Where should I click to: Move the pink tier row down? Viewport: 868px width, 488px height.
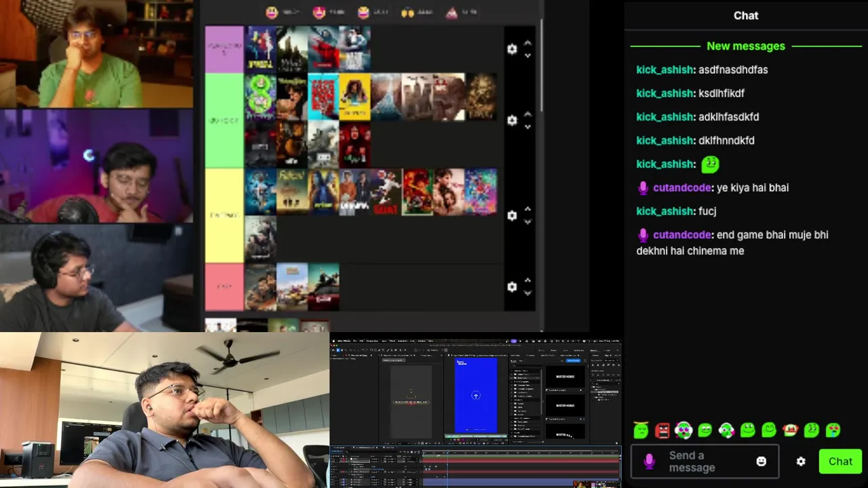pyautogui.click(x=528, y=293)
